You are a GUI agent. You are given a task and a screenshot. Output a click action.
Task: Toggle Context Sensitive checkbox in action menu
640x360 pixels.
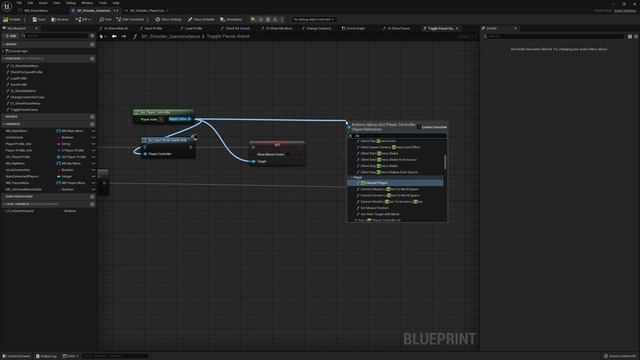pos(419,127)
